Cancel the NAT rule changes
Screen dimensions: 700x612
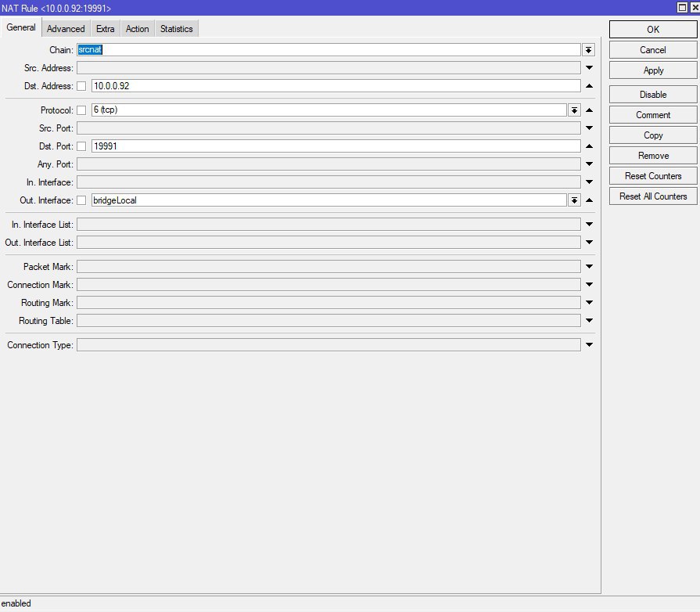coord(652,50)
